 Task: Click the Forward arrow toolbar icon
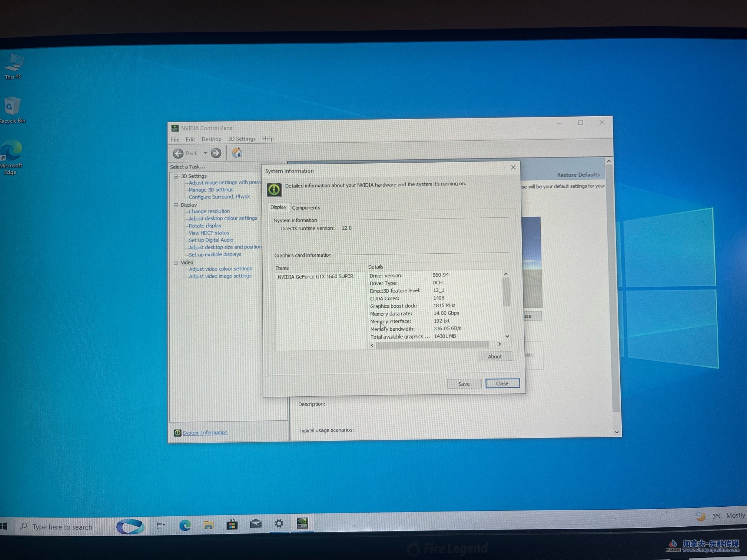[216, 153]
